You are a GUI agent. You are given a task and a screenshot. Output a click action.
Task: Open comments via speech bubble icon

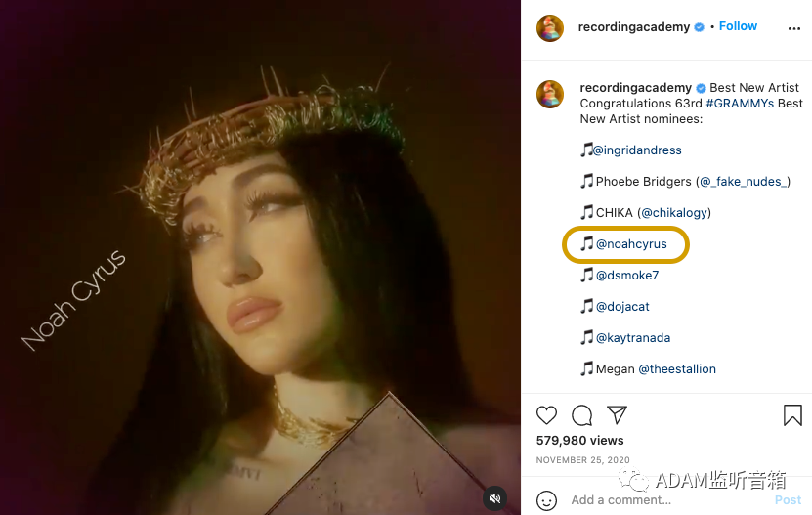pos(581,414)
